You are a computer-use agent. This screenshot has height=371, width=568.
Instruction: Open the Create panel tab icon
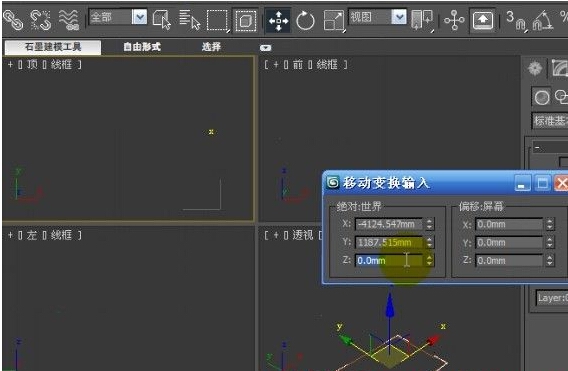pyautogui.click(x=535, y=68)
